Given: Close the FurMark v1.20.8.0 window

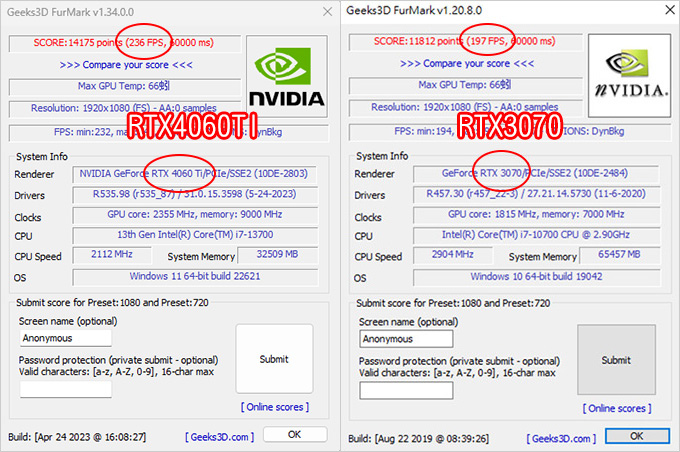Looking at the screenshot, I should coord(670,10).
